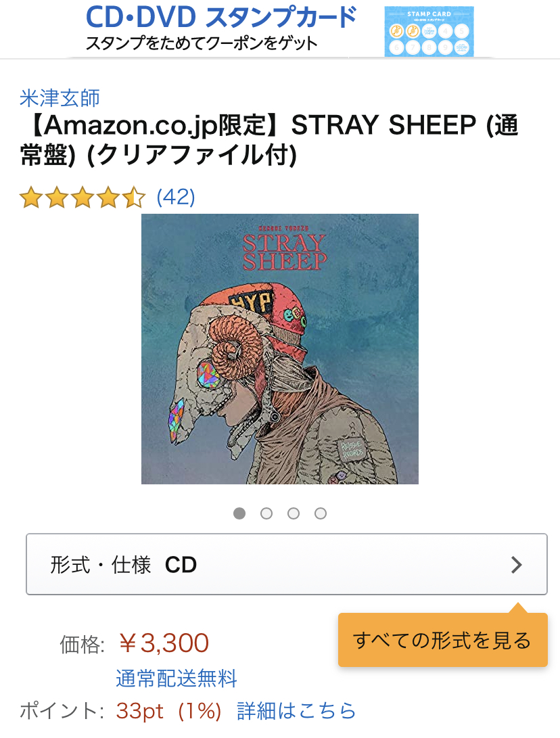Viewport: 560px width, 738px height.
Task: Open the 詳細はこちら points details link
Action: pyautogui.click(x=296, y=711)
